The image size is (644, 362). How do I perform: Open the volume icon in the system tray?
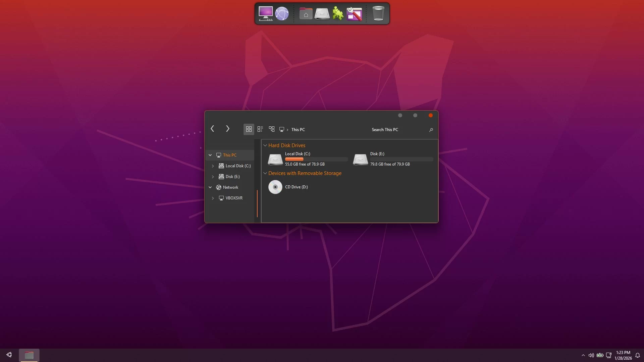pos(591,355)
